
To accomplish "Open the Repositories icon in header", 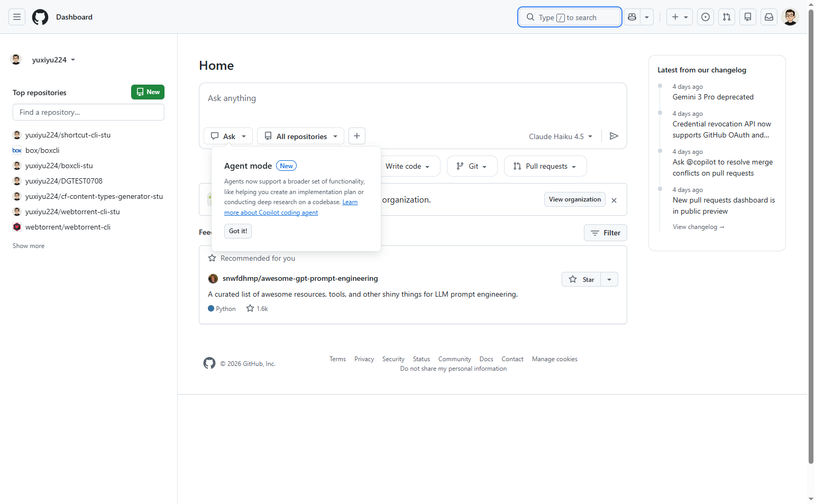I will [748, 17].
